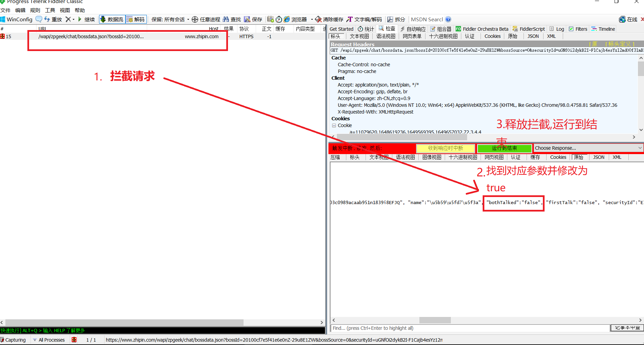Screen dimensions: 644x345
Task: Click the red breakpoint icon in status bar
Action: point(74,340)
